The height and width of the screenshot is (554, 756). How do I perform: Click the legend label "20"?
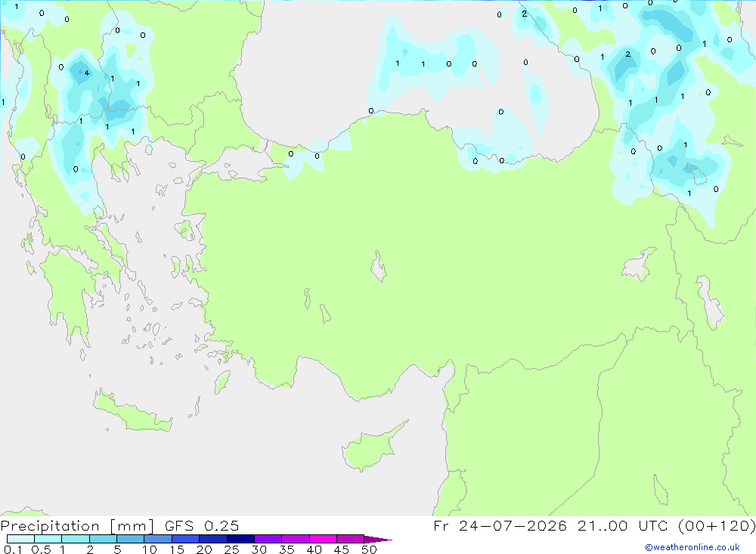pyautogui.click(x=204, y=549)
